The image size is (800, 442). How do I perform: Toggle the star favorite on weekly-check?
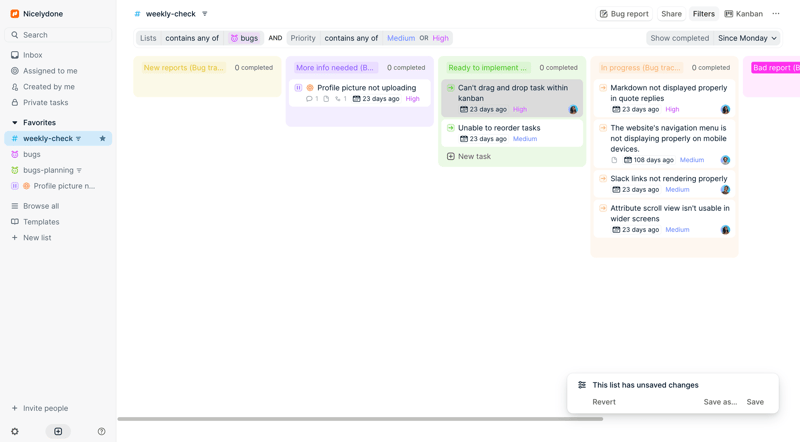pyautogui.click(x=103, y=138)
